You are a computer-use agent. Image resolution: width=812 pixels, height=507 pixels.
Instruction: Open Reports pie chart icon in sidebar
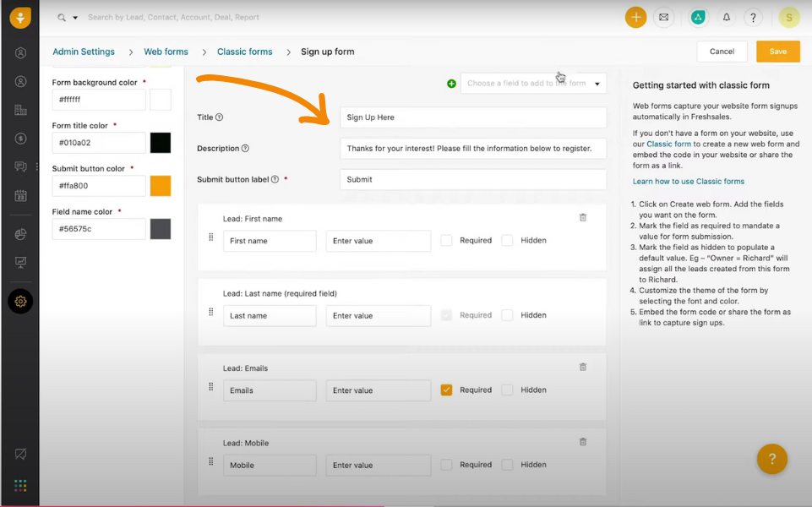coord(21,234)
